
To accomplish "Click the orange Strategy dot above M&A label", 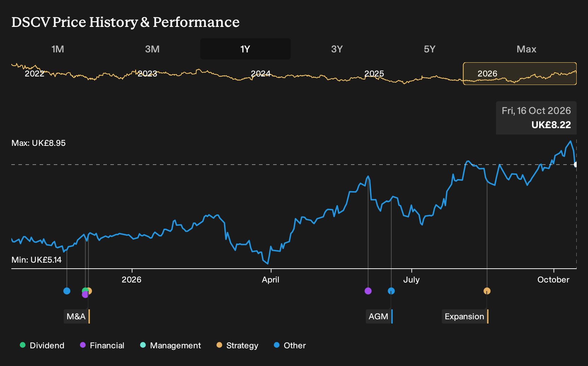I will pyautogui.click(x=90, y=291).
